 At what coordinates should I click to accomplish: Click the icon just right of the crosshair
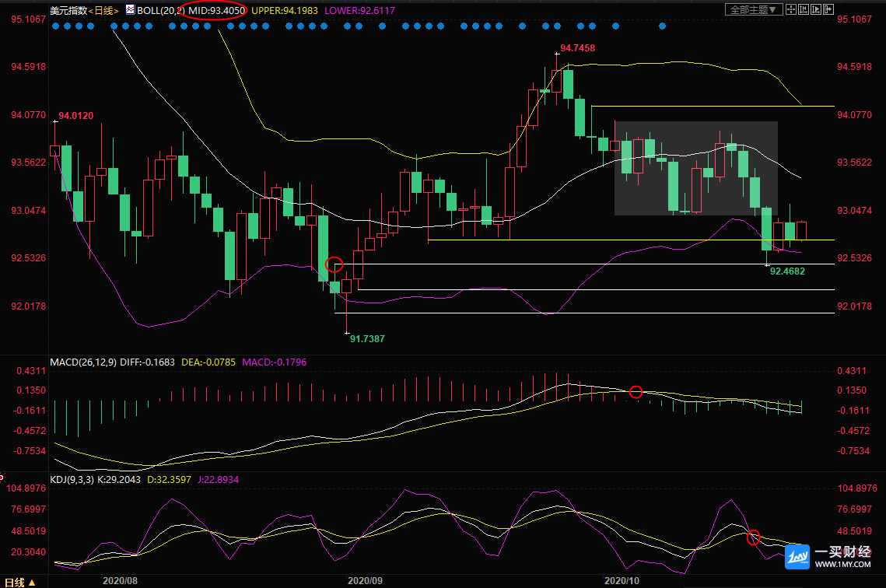[x=804, y=9]
